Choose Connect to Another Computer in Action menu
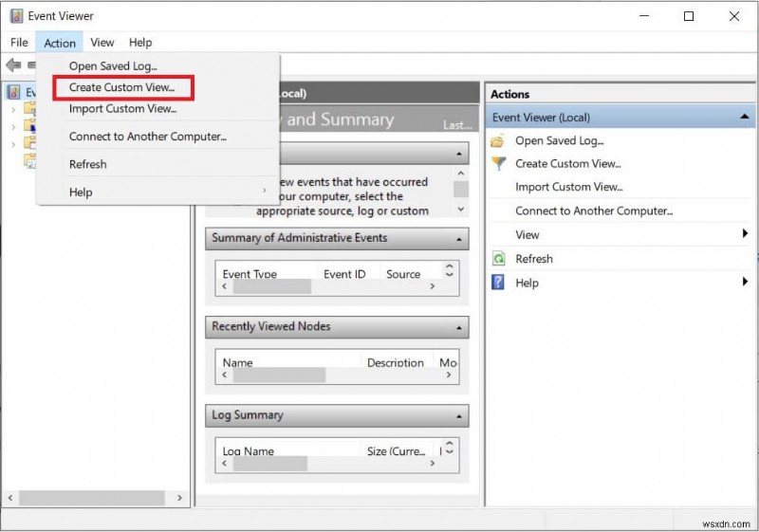This screenshot has height=532, width=759. 148,137
